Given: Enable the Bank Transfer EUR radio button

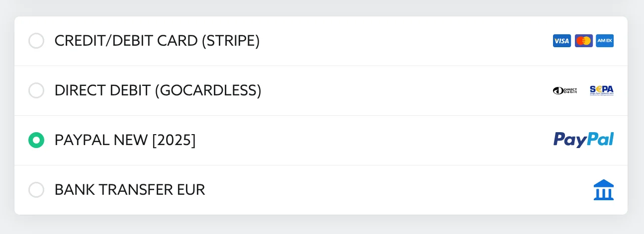Looking at the screenshot, I should pos(36,190).
